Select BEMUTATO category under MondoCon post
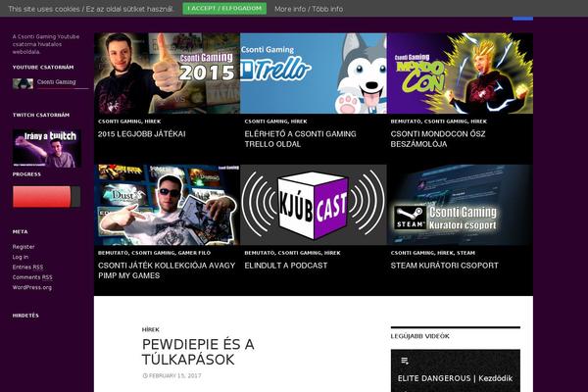The width and height of the screenshot is (588, 392). click(406, 122)
